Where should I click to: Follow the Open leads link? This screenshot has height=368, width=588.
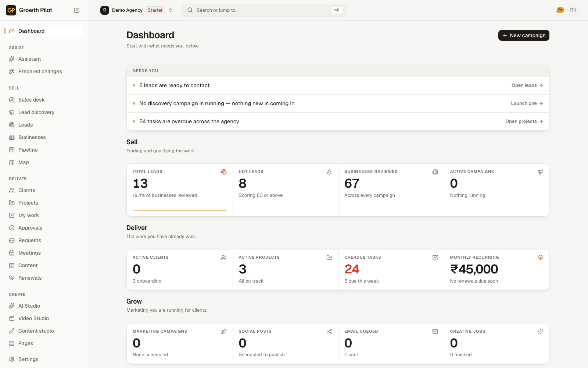click(x=527, y=85)
